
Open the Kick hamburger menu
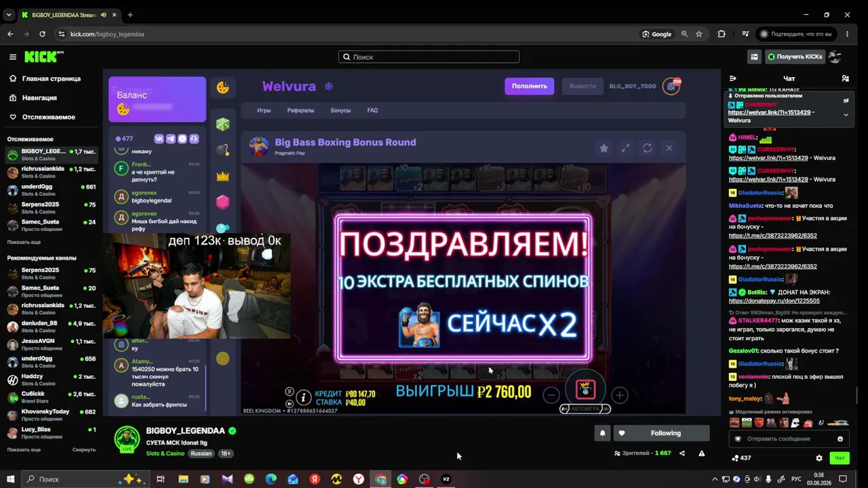coord(12,57)
